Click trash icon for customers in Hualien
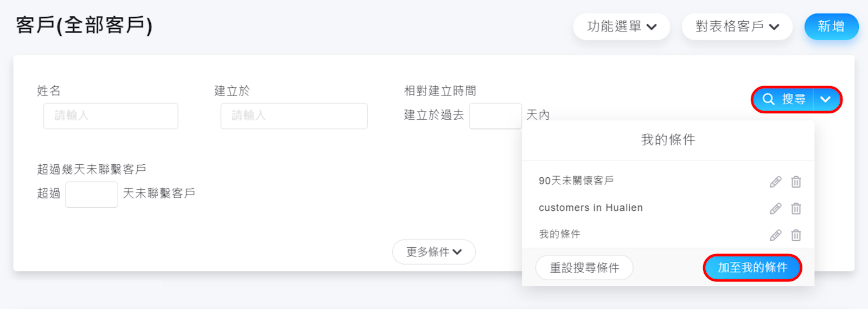This screenshot has height=309, width=868. tap(796, 208)
